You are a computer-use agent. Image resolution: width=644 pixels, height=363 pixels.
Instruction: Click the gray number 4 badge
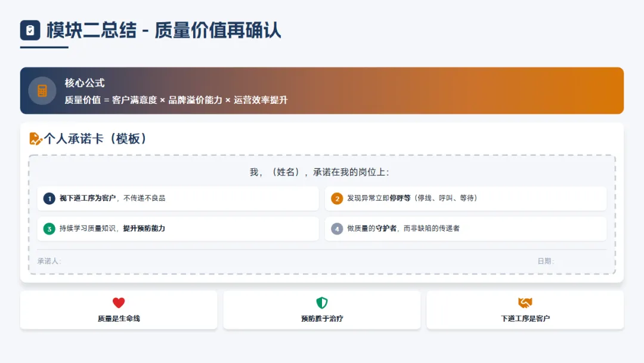pos(337,229)
